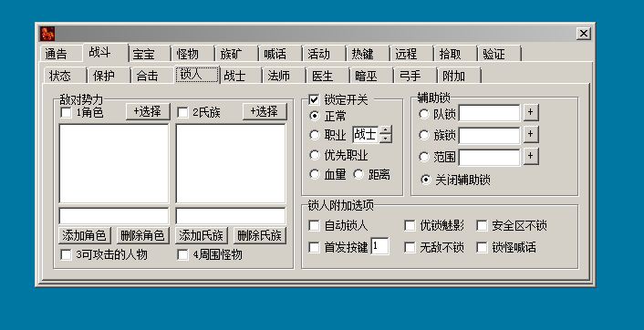Image resolution: width=644 pixels, height=330 pixels.
Task: Click the 添加角色 button
Action: (85, 235)
